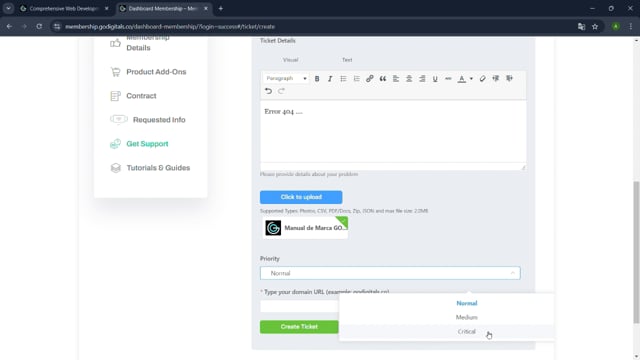
Task: Close the Dashboard Membership browser tab
Action: 206,9
